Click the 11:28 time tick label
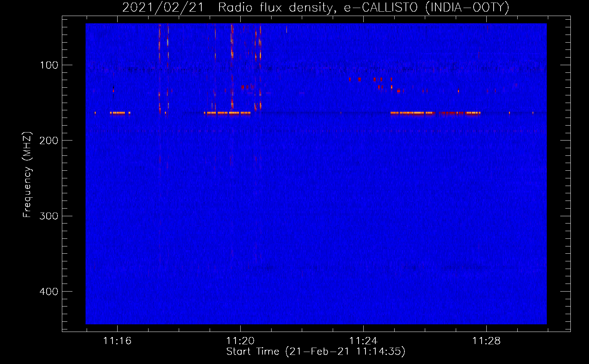The width and height of the screenshot is (589, 364). click(486, 341)
